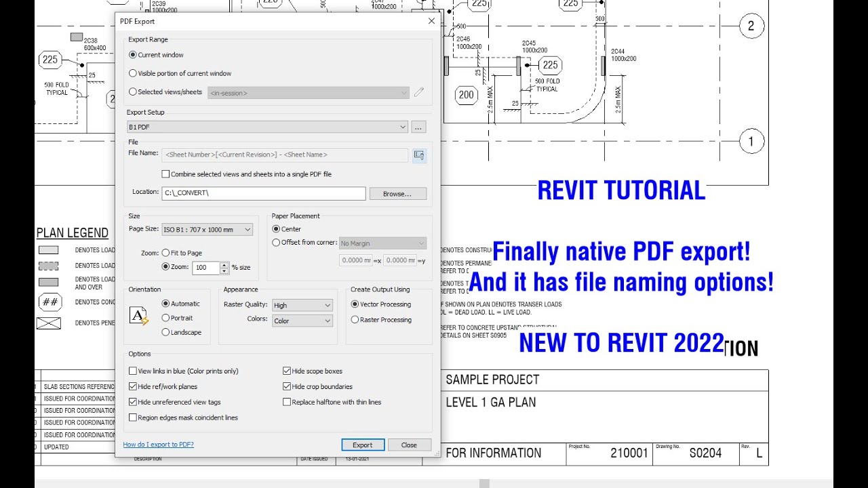The width and height of the screenshot is (868, 488).
Task: Click the Browse... button
Action: pyautogui.click(x=397, y=194)
